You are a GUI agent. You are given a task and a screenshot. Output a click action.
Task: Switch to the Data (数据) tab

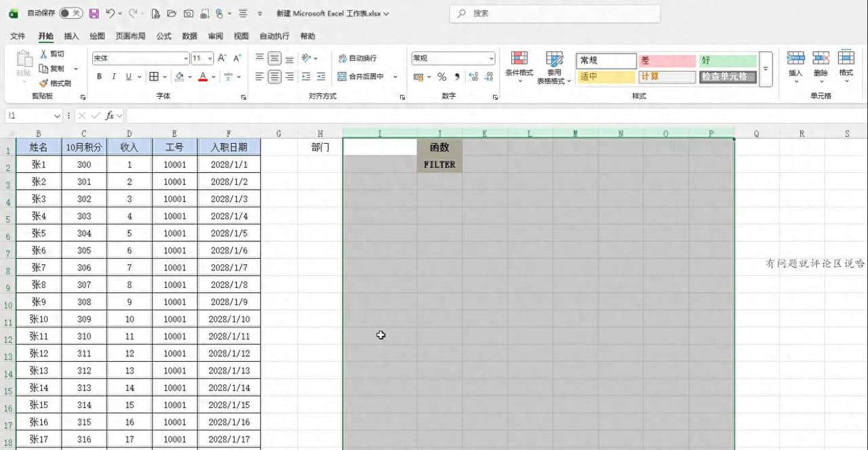click(x=190, y=36)
